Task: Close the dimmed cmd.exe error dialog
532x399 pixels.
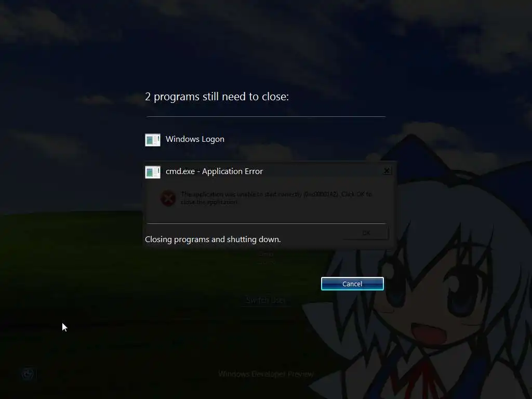Action: [x=387, y=170]
